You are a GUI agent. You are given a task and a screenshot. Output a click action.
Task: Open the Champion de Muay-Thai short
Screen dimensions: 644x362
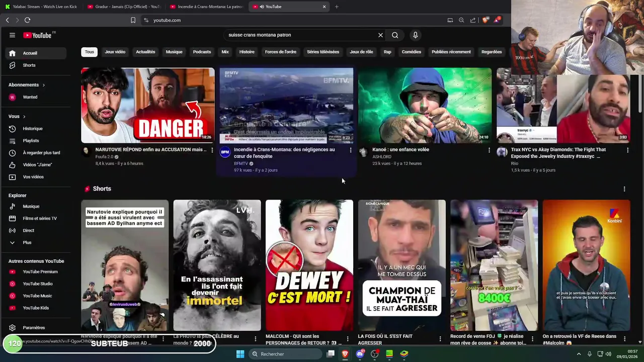[x=401, y=265]
